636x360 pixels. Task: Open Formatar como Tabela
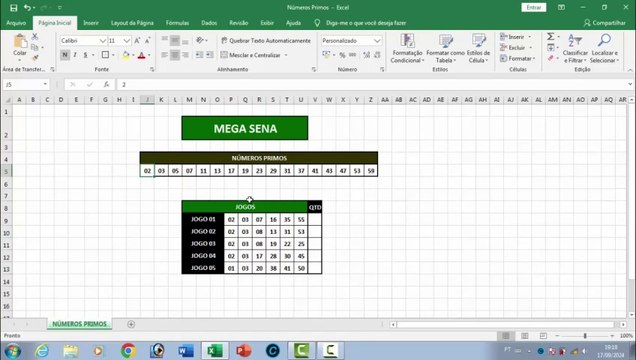pyautogui.click(x=445, y=48)
